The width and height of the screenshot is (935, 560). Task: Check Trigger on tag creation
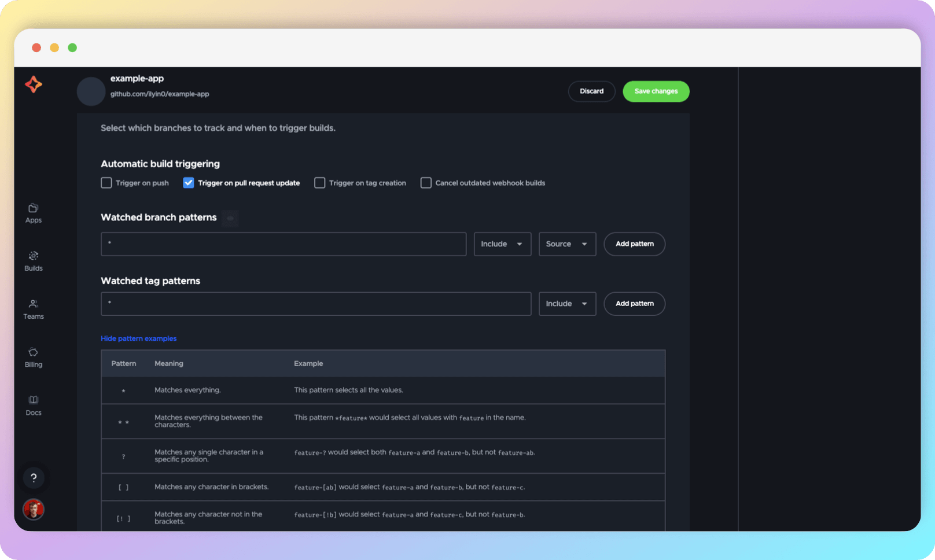pyautogui.click(x=320, y=182)
